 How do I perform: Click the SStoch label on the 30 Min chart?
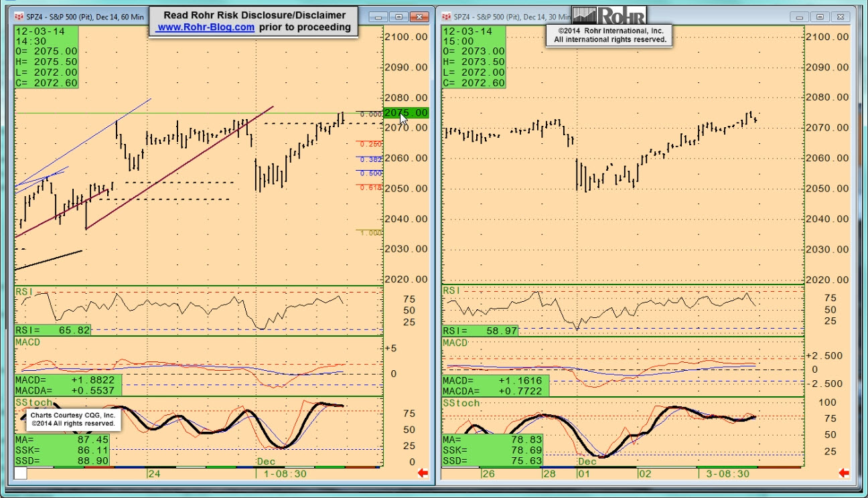click(x=461, y=403)
